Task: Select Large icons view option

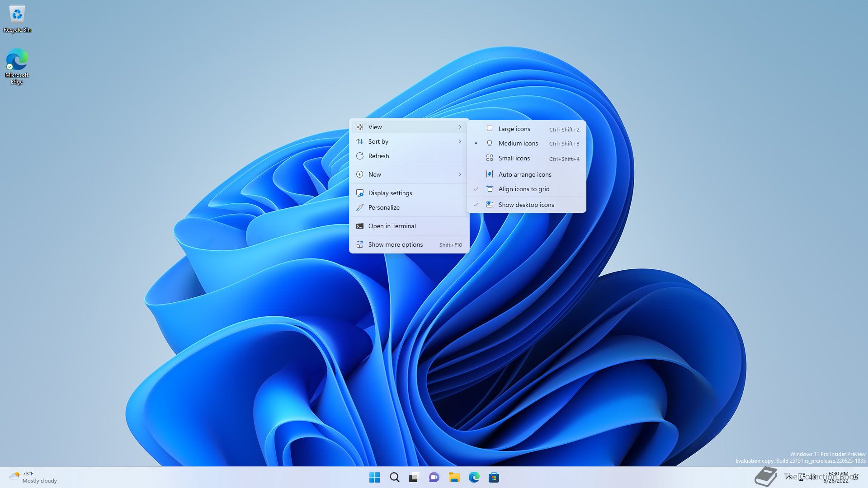Action: point(526,129)
